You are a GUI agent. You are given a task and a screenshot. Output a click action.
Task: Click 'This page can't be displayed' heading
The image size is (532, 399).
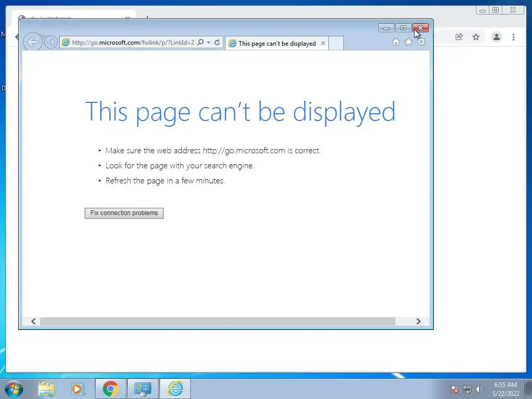(240, 112)
